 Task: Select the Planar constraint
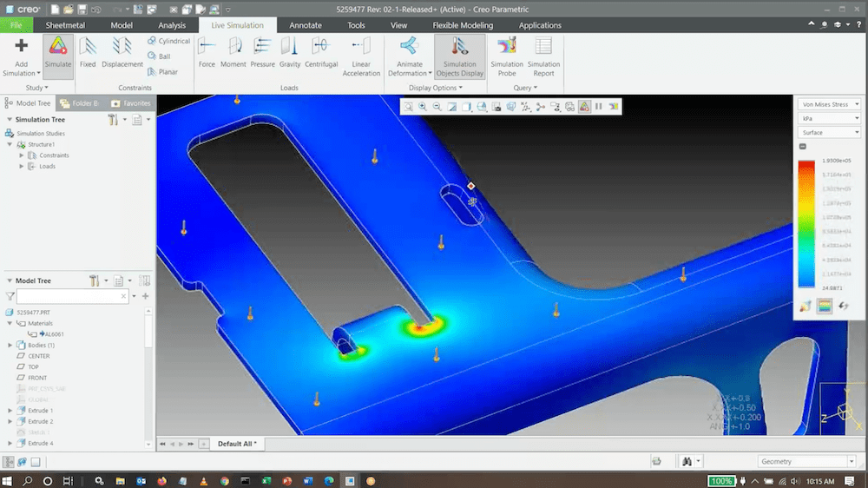(163, 71)
